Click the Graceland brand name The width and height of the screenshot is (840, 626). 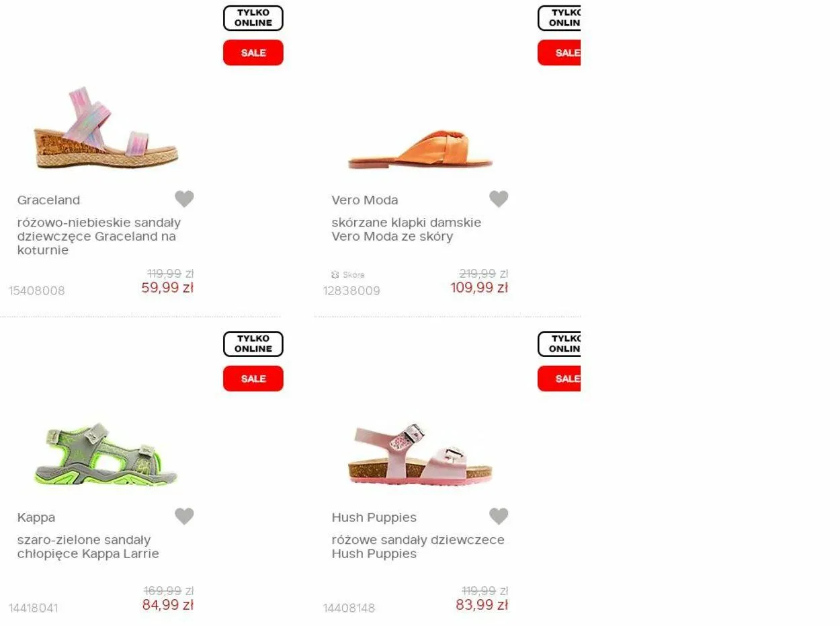(x=48, y=200)
